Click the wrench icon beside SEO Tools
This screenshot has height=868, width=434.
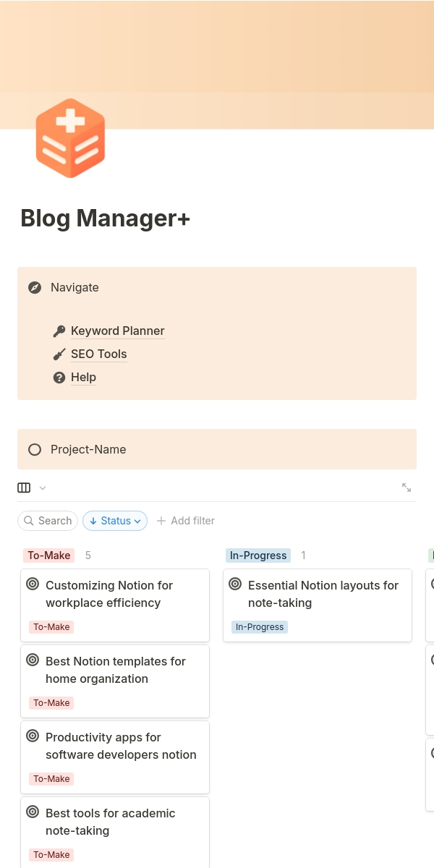(x=59, y=354)
